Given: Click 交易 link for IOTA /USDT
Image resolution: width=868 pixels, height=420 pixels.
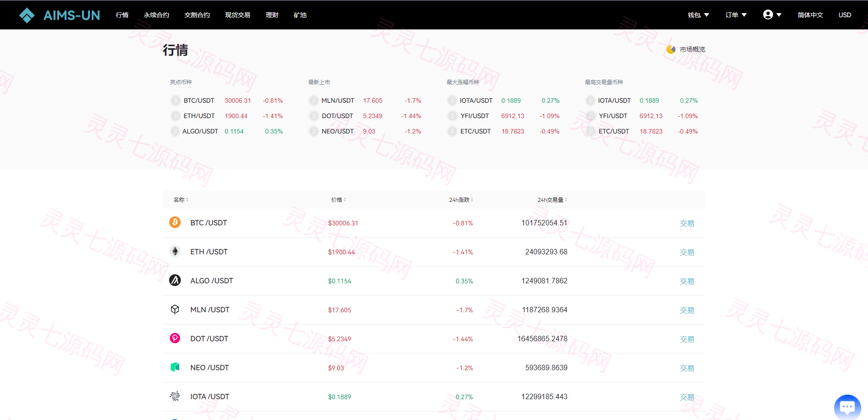Looking at the screenshot, I should click(687, 397).
